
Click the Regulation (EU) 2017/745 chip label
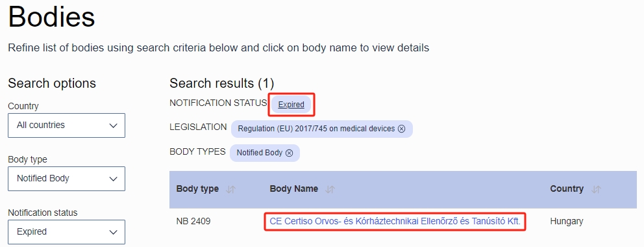click(316, 129)
